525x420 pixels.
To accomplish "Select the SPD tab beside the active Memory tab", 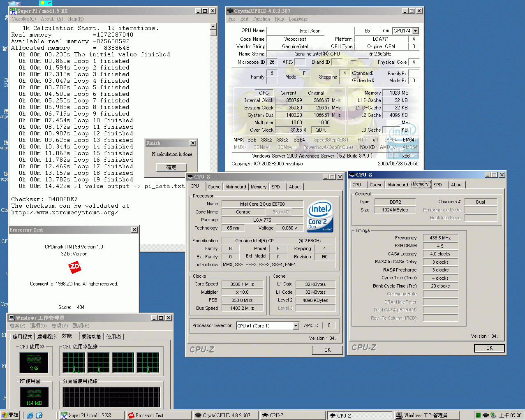I will coord(437,185).
